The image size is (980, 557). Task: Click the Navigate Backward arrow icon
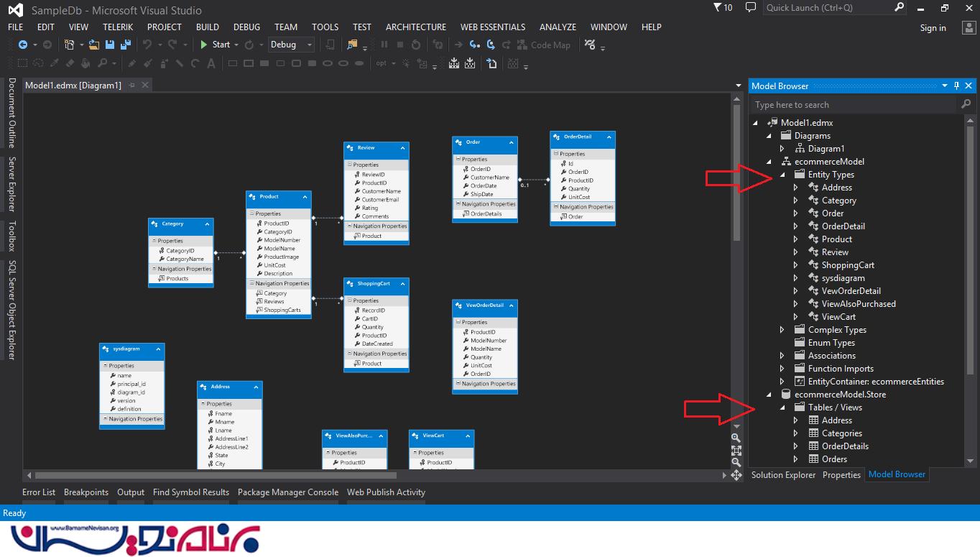coord(23,45)
